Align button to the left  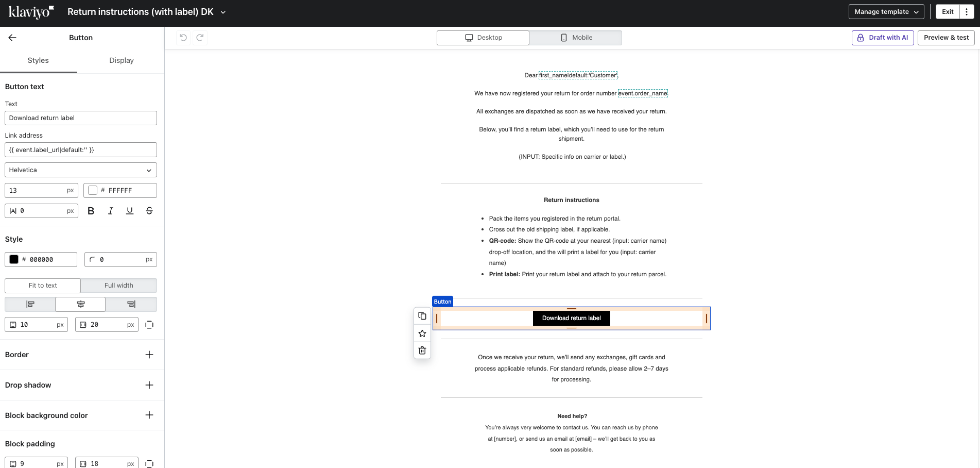[x=30, y=304]
